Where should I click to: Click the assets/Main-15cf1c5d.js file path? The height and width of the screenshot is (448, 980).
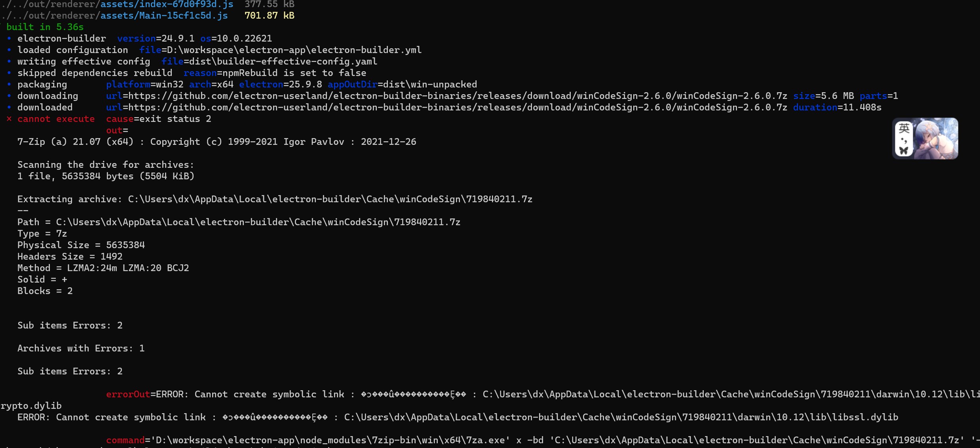(164, 15)
